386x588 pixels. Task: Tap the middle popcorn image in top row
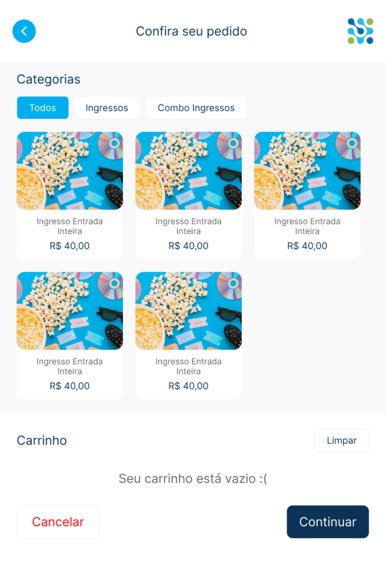(188, 171)
